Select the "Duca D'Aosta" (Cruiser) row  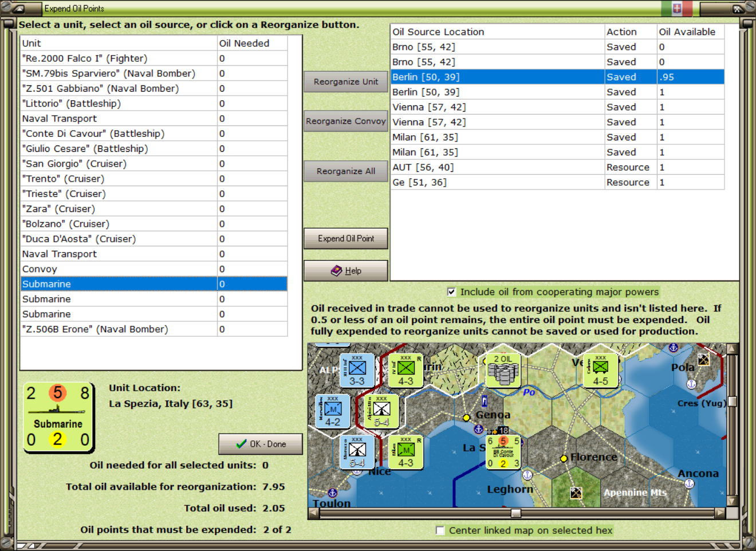pos(153,239)
